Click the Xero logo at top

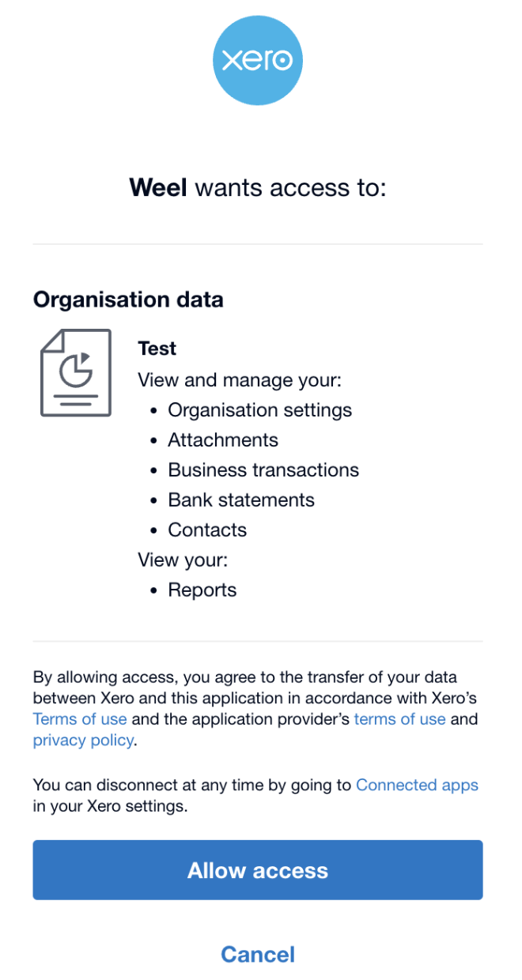(258, 61)
